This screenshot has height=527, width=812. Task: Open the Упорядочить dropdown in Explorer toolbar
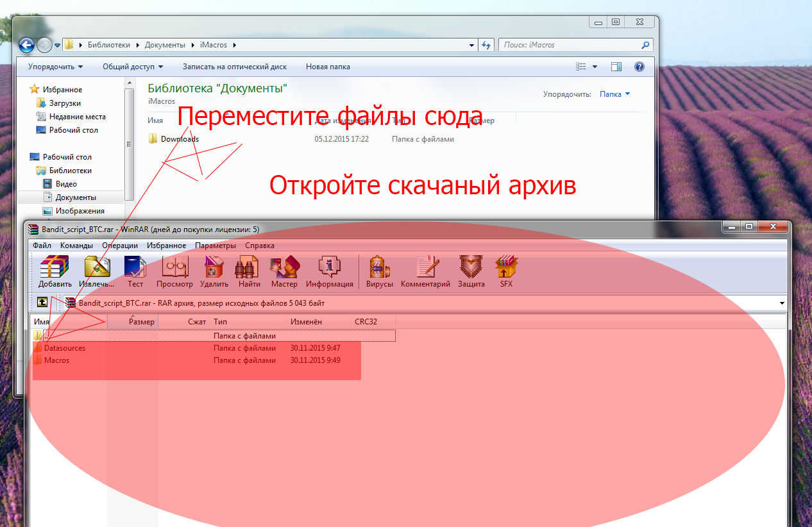56,67
